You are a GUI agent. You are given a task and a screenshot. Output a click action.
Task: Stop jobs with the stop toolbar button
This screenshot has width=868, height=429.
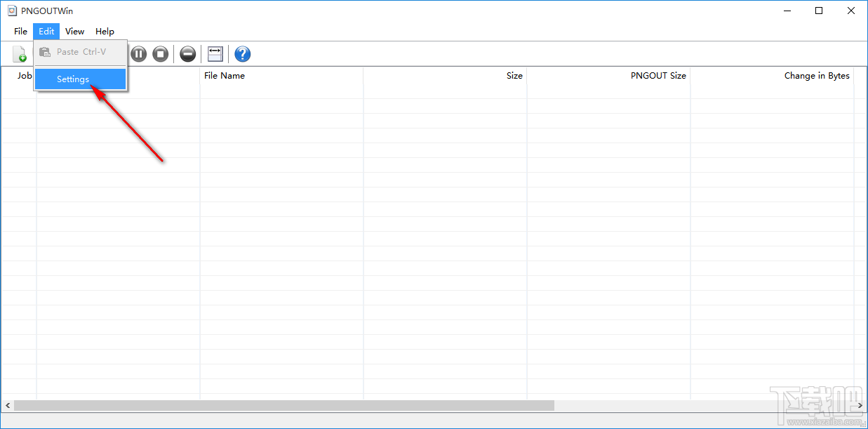coord(161,54)
